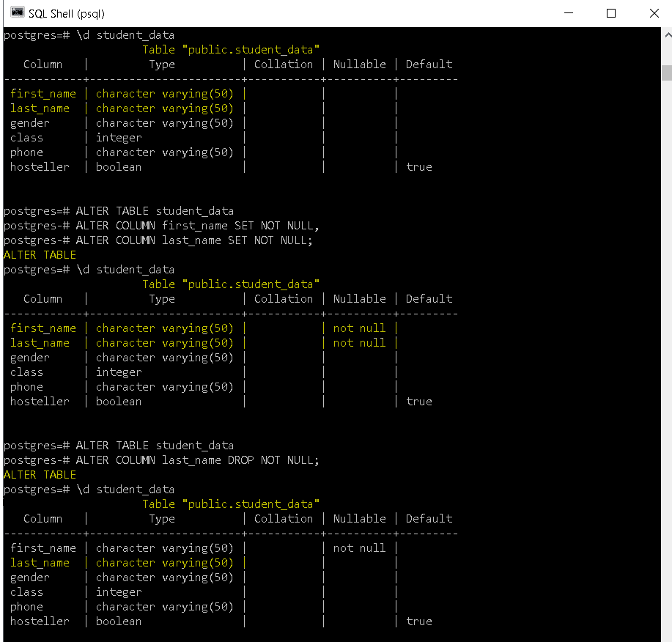
Task: Click the yellow ALTER TABLE result under SET NOT NULL
Action: click(40, 255)
